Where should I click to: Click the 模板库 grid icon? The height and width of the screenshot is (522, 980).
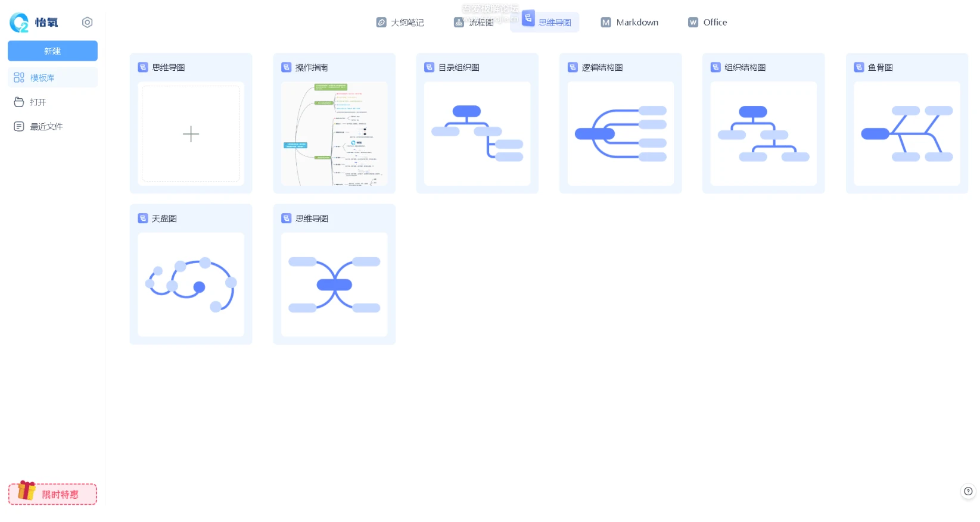[19, 77]
